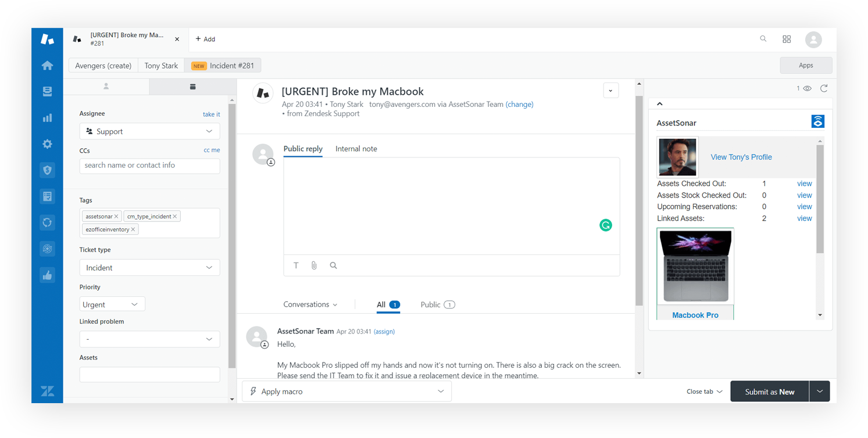Open the search icon in top bar
The height and width of the screenshot is (438, 868).
point(763,39)
